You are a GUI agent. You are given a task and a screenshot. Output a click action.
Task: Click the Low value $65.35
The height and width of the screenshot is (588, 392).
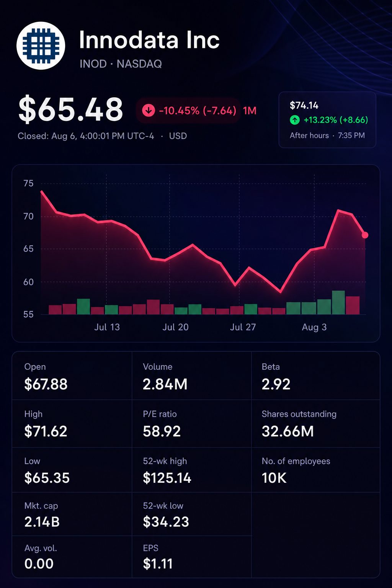tap(47, 478)
